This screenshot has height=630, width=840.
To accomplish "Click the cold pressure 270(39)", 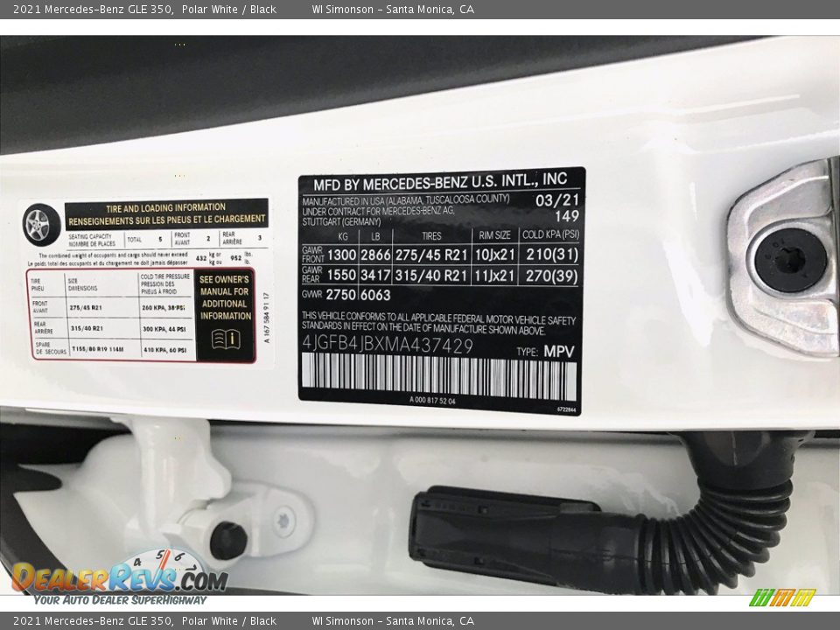I will point(552,276).
